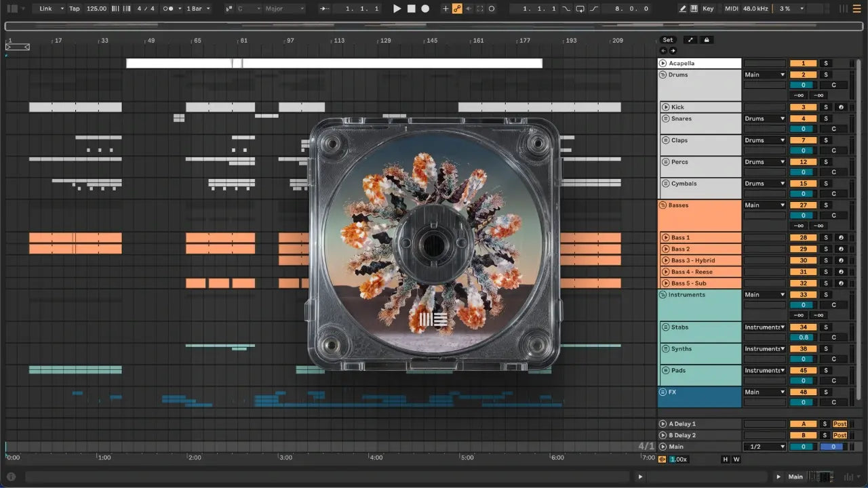Screen dimensions: 868x488
Task: Toggle the Session Record circle icon
Action: 492,9
